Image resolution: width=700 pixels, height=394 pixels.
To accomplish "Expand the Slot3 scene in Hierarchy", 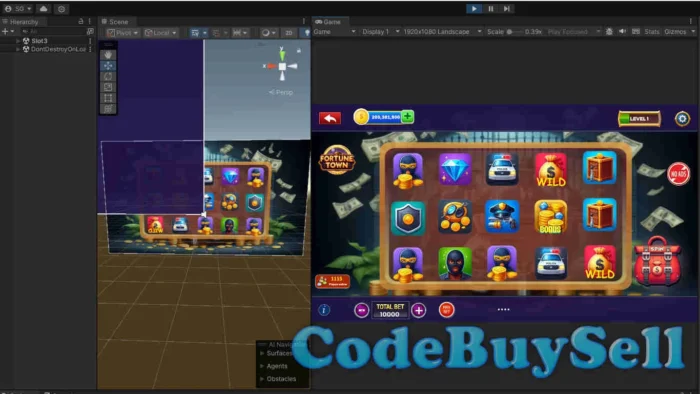I will point(18,41).
